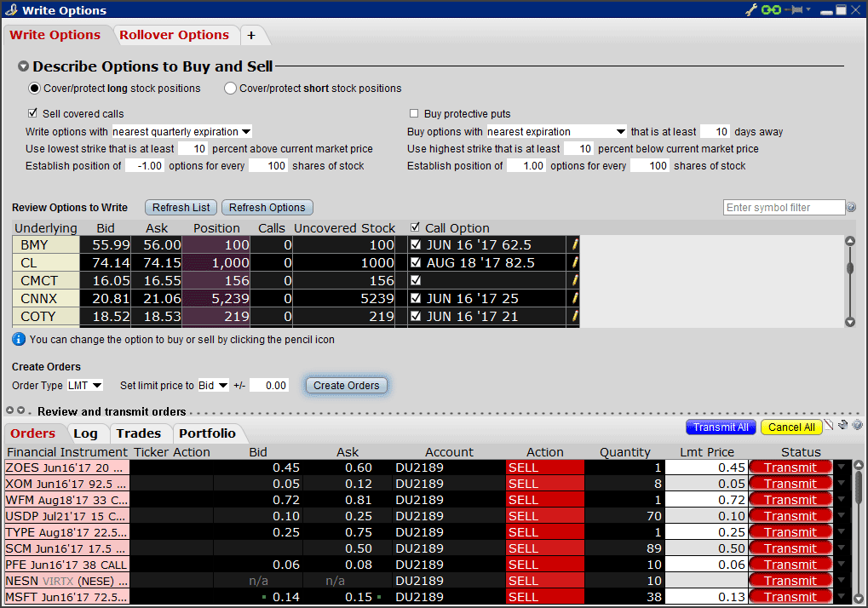Click the orders list scrollbar thumb
Image resolution: width=868 pixels, height=608 pixels.
click(858, 487)
